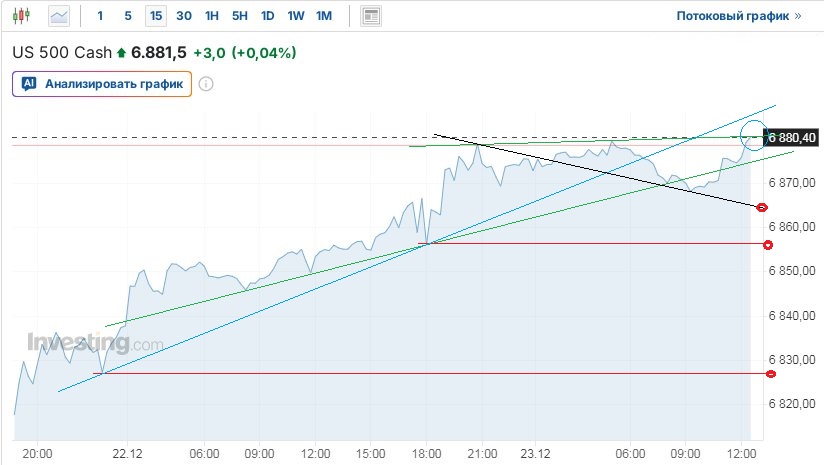Click the info icon beside the AI button
This screenshot has width=824, height=465.
[206, 84]
